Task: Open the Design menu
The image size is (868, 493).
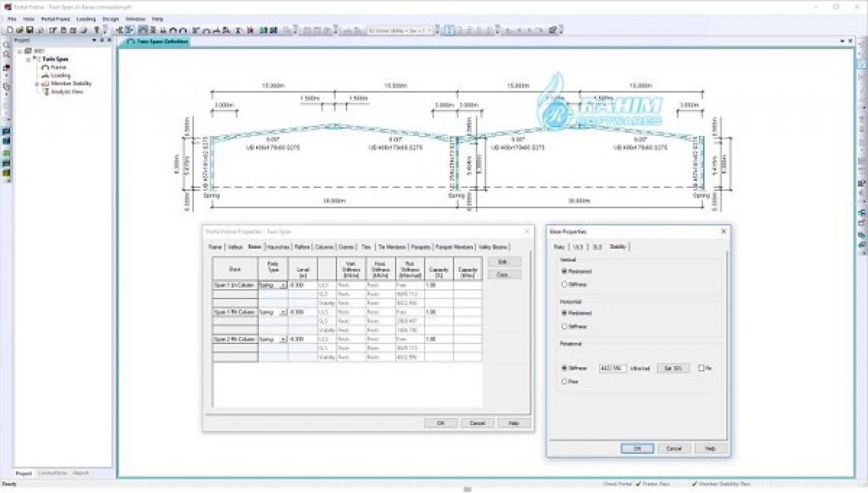Action: click(111, 19)
